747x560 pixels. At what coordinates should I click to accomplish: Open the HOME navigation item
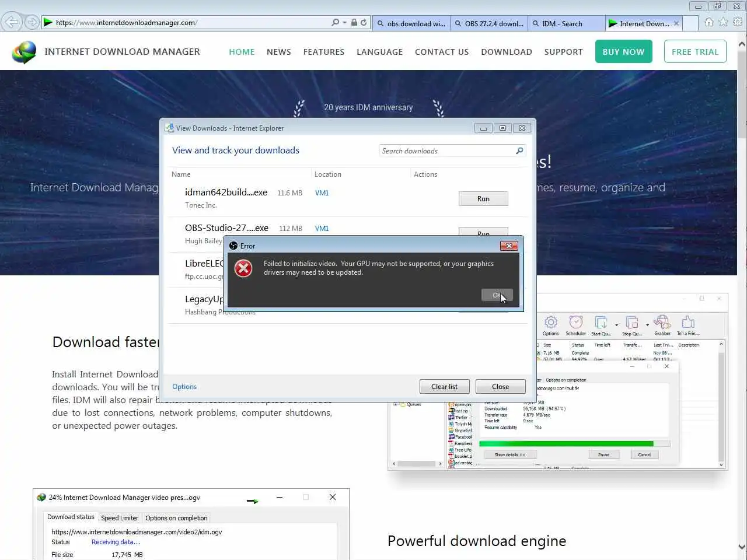click(242, 52)
